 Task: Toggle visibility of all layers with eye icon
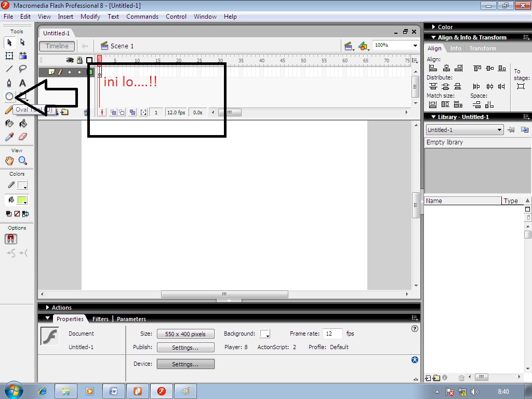coord(70,60)
